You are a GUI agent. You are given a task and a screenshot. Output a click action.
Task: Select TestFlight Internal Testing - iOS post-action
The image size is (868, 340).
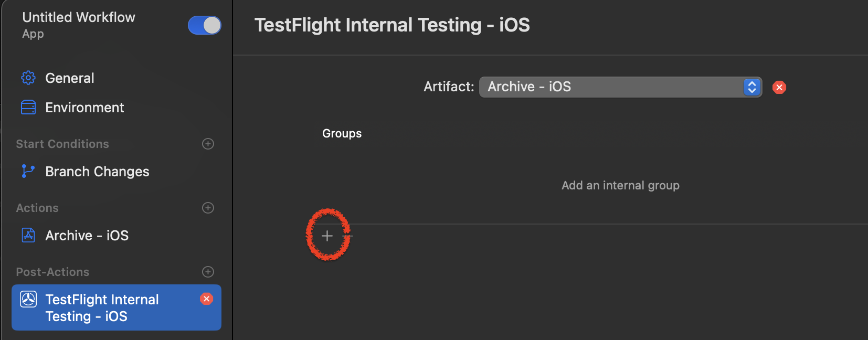point(102,307)
